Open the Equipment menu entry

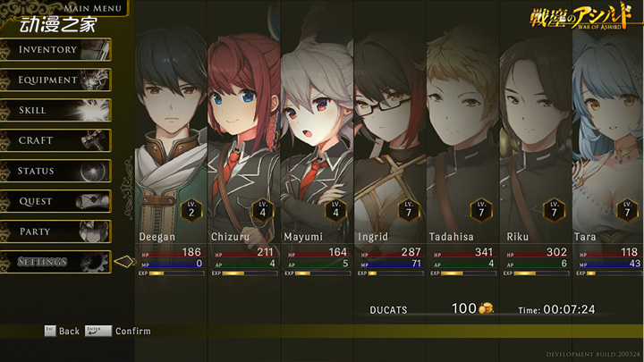pyautogui.click(x=55, y=80)
